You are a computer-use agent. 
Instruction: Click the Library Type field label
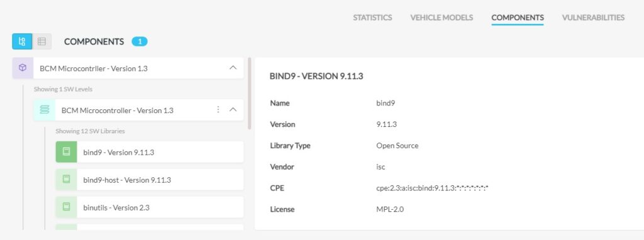coord(290,146)
